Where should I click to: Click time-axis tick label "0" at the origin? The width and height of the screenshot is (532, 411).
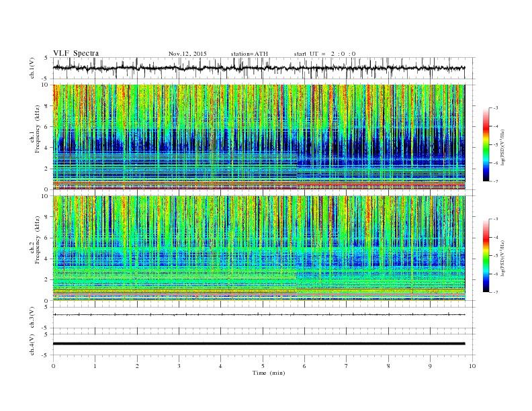[x=53, y=366]
